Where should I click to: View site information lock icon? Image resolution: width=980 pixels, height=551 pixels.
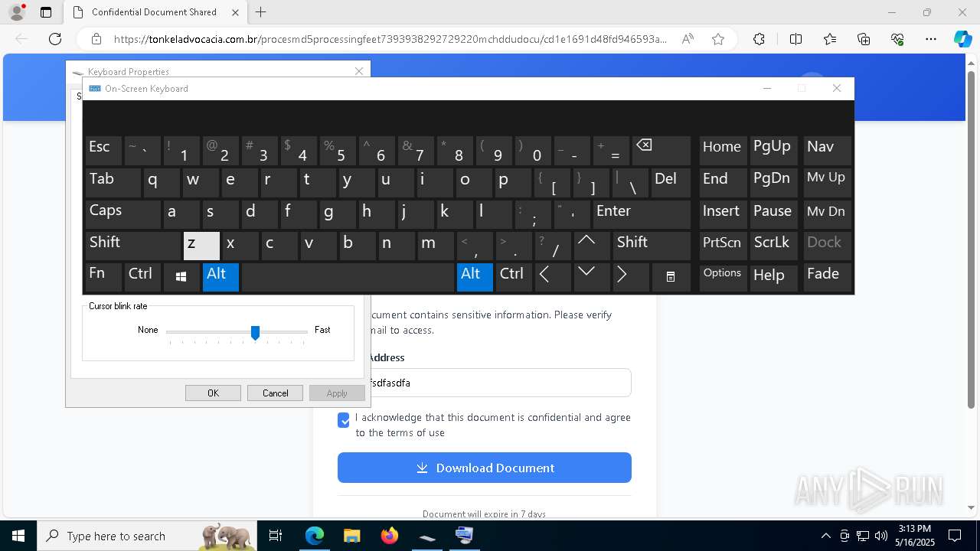(x=96, y=39)
